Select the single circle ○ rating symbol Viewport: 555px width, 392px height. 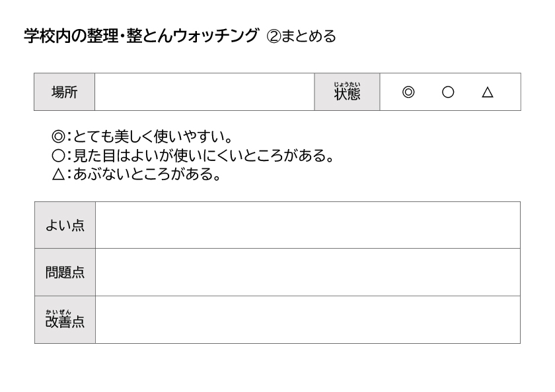coord(448,92)
